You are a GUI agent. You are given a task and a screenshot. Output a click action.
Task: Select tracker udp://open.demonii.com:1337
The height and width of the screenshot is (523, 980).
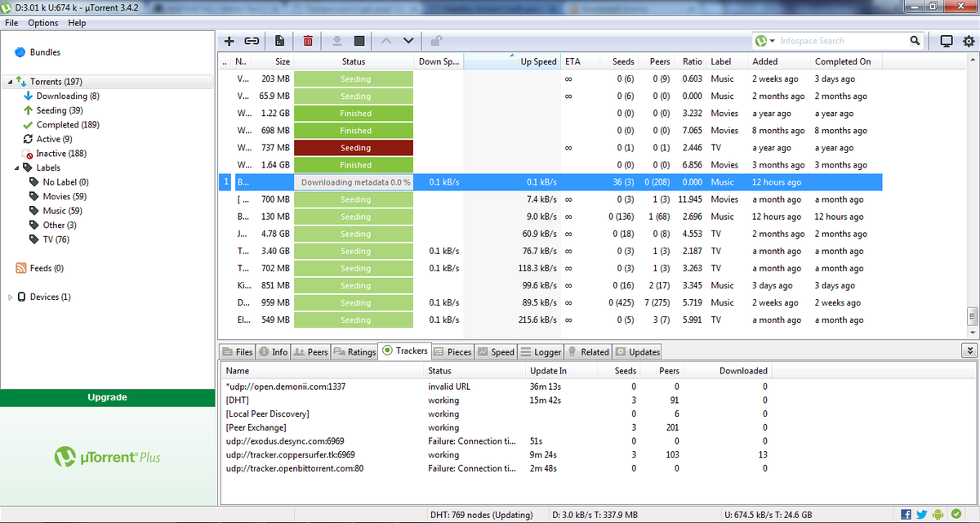pyautogui.click(x=497, y=387)
